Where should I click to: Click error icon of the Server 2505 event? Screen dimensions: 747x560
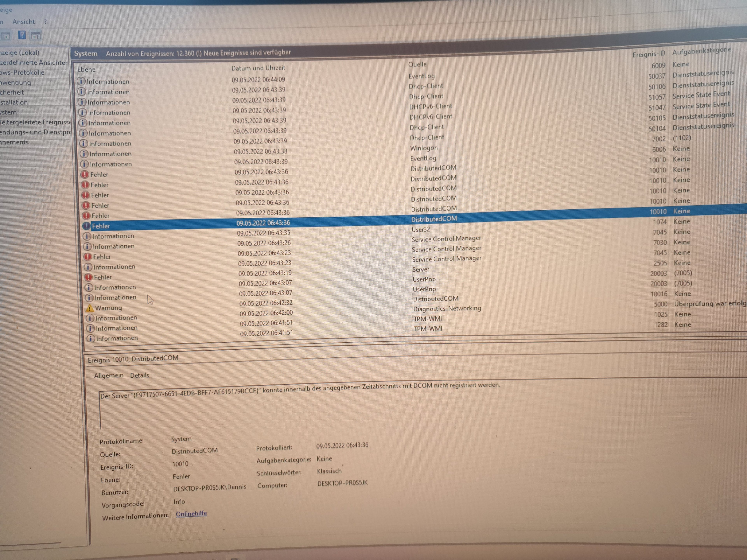[x=89, y=277]
